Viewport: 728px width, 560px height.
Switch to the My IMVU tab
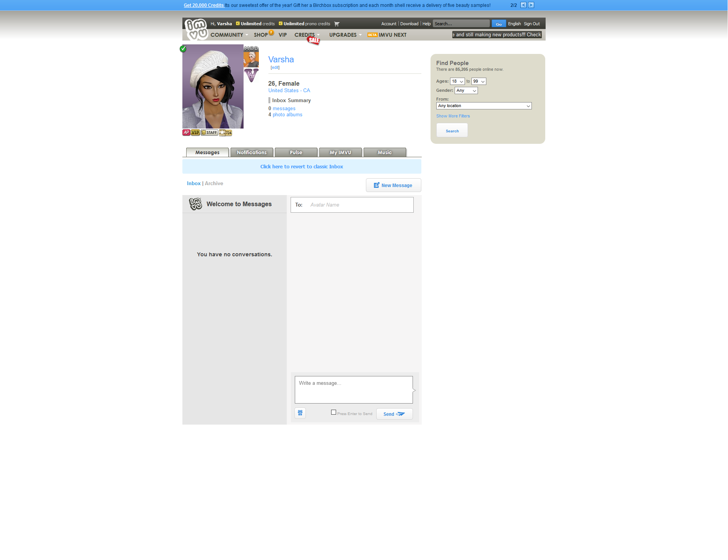(x=340, y=152)
